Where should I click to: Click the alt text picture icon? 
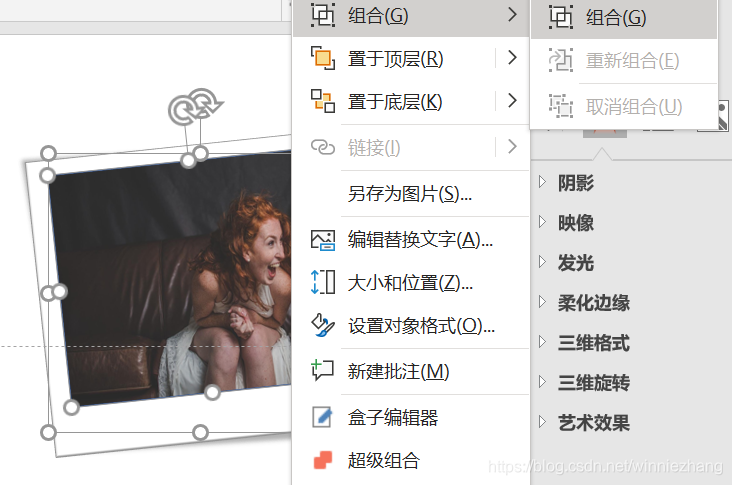coord(323,240)
